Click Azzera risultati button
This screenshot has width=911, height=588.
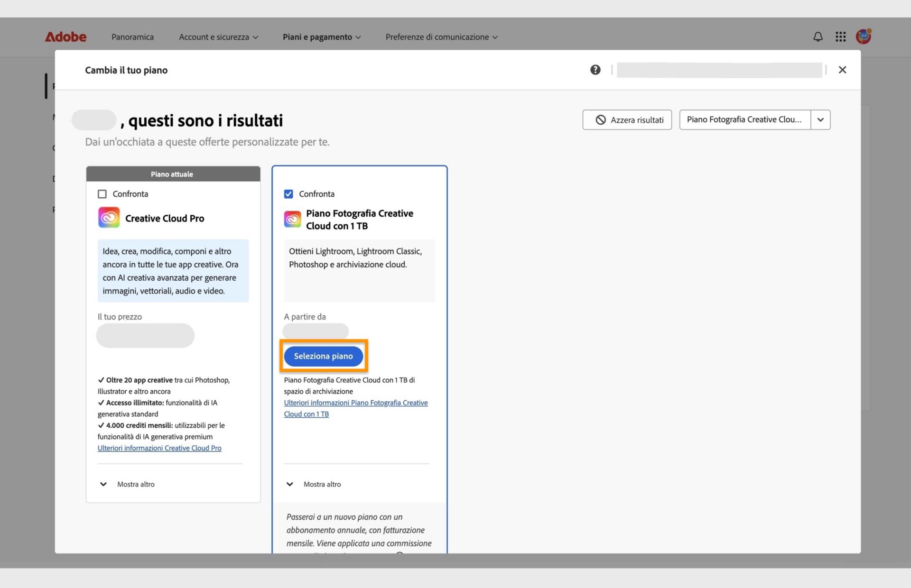[627, 120]
